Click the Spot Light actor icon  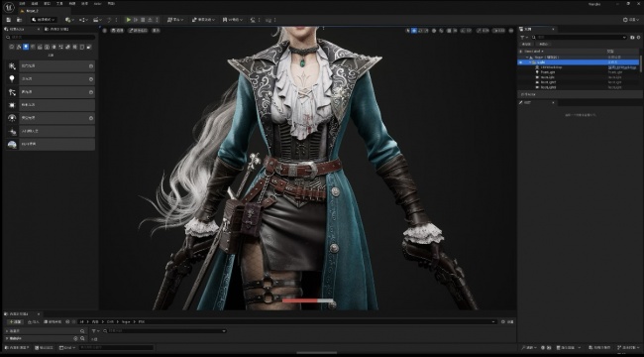click(12, 92)
